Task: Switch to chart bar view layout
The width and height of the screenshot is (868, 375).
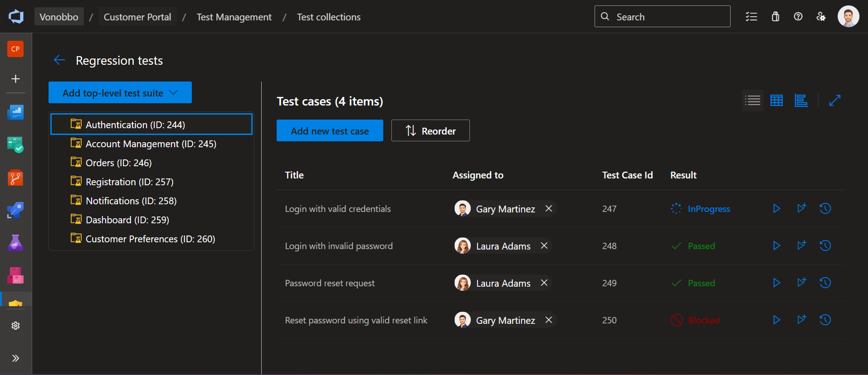Action: click(x=801, y=101)
